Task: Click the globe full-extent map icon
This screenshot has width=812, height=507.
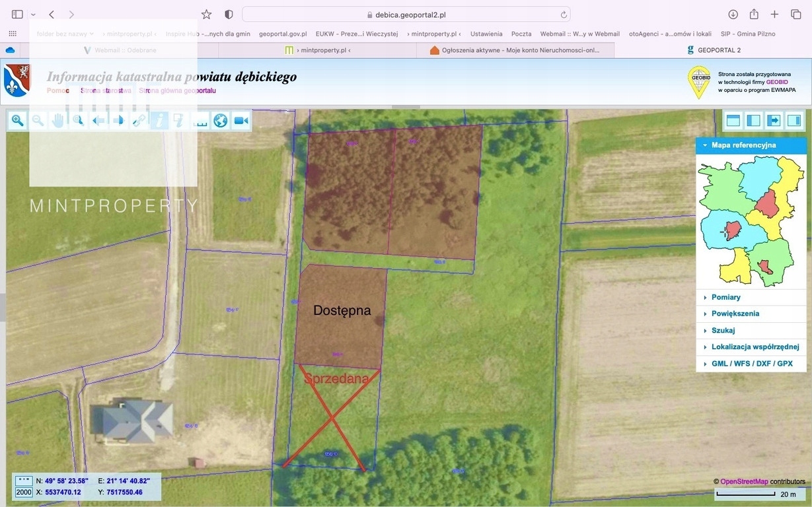Action: point(221,120)
